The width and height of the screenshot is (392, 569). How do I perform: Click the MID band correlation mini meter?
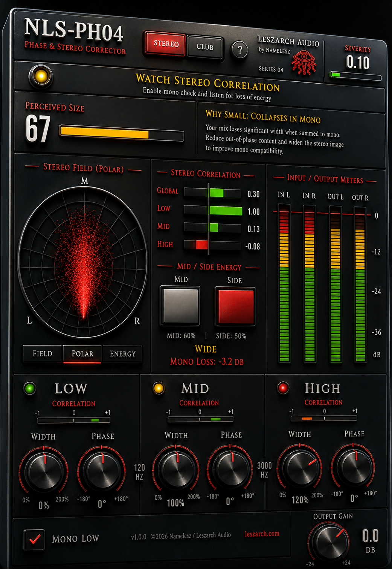tap(200, 419)
